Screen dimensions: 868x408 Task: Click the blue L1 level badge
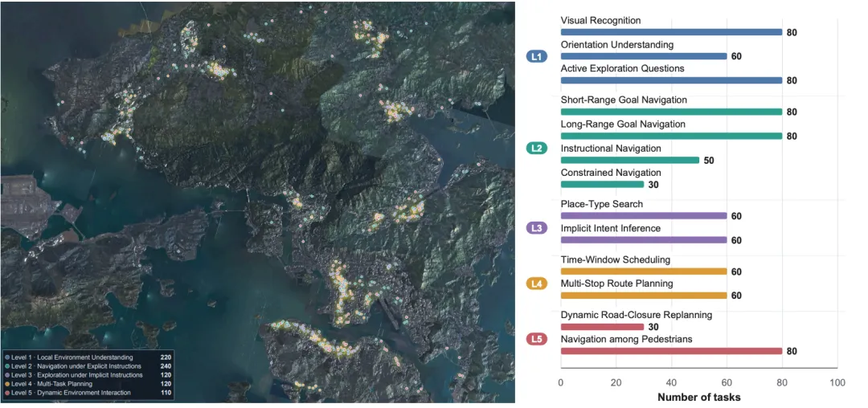tap(537, 56)
